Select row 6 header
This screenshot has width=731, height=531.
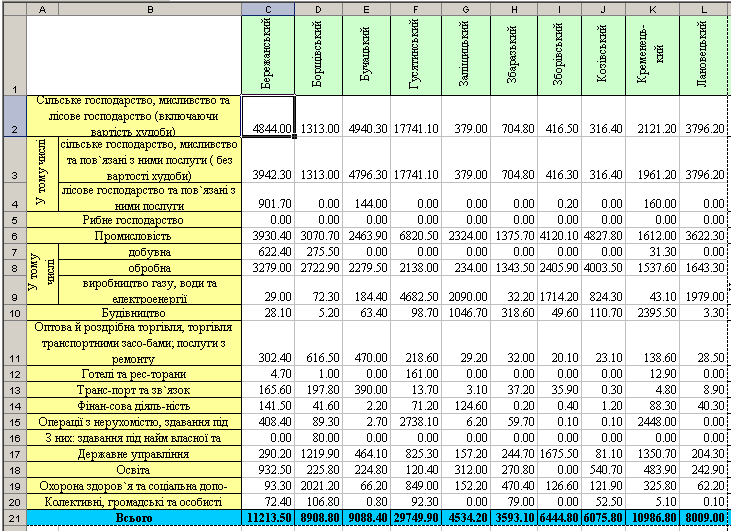click(x=15, y=236)
